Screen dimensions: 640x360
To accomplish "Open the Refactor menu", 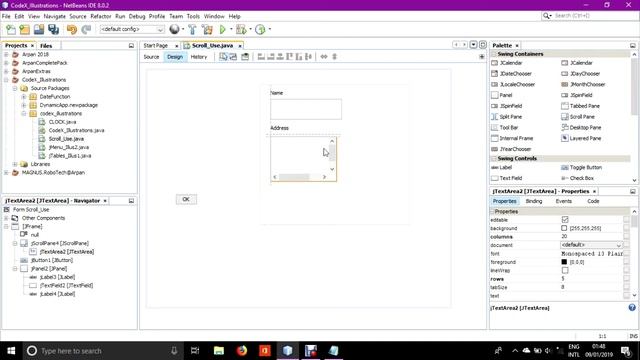I will pos(101,16).
